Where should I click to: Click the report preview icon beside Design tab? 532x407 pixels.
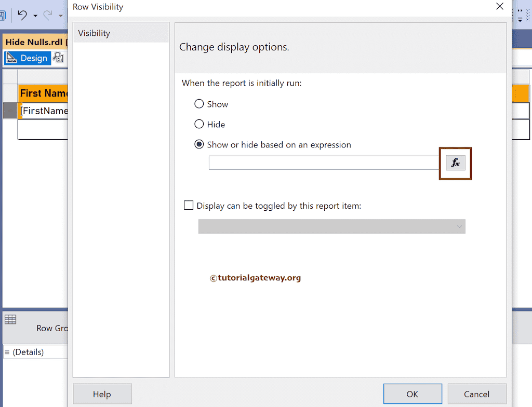coord(59,58)
